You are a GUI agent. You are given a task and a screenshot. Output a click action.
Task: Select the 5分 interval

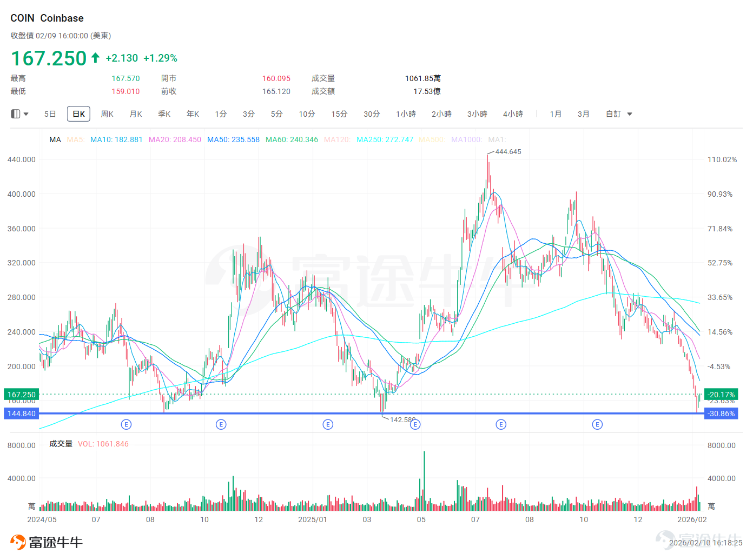coord(276,114)
